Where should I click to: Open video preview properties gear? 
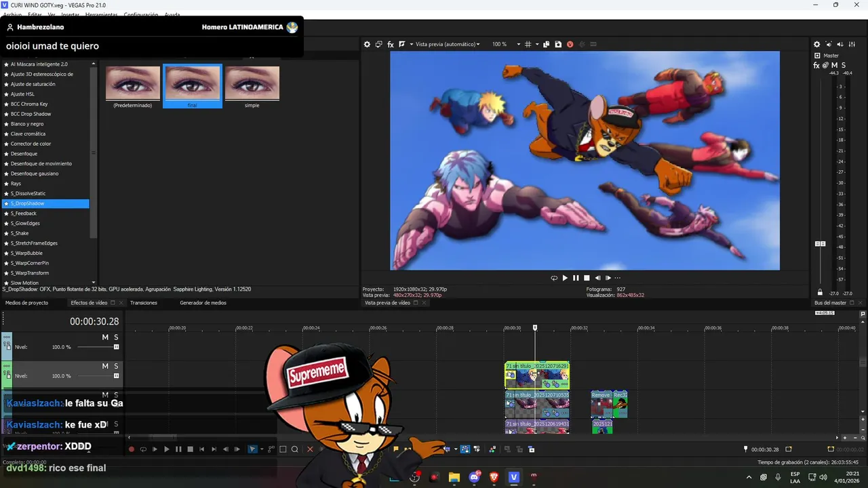(367, 44)
